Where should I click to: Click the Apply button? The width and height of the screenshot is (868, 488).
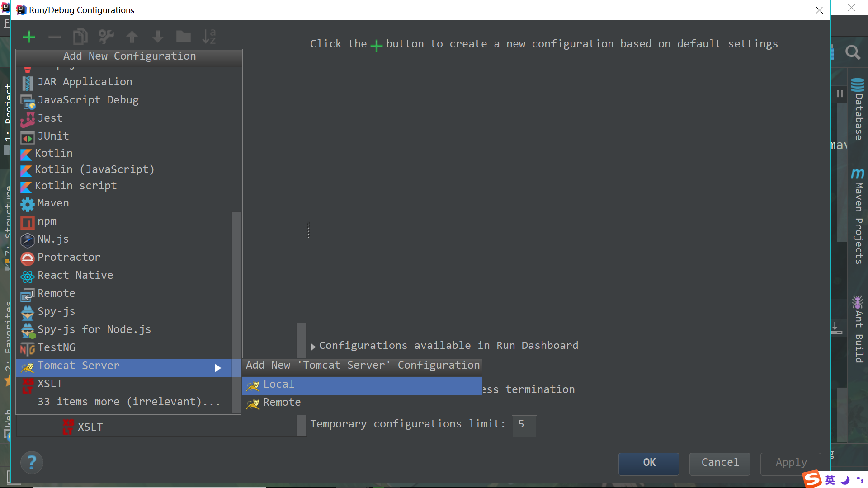790,463
